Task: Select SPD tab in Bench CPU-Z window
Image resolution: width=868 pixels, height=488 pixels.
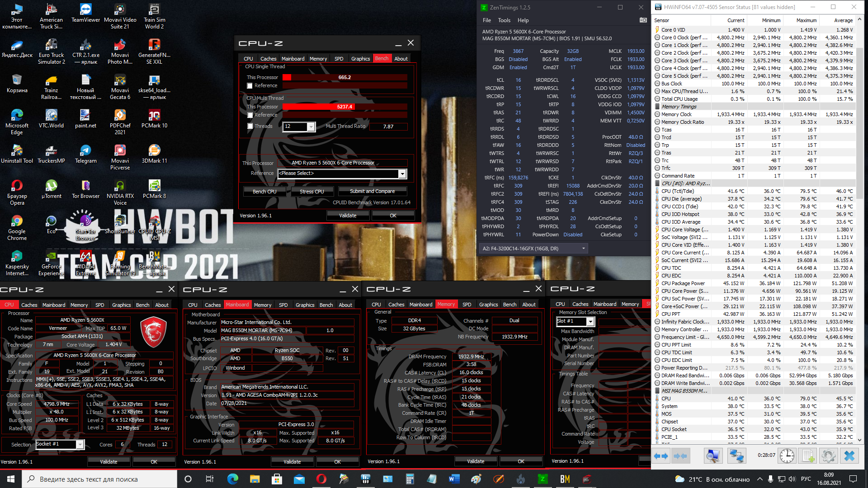Action: click(x=339, y=59)
